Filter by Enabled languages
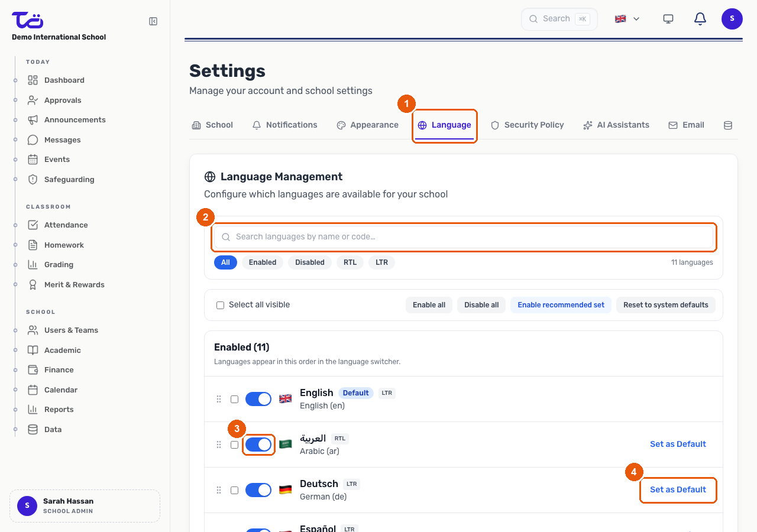Viewport: 757px width, 532px height. coord(263,262)
